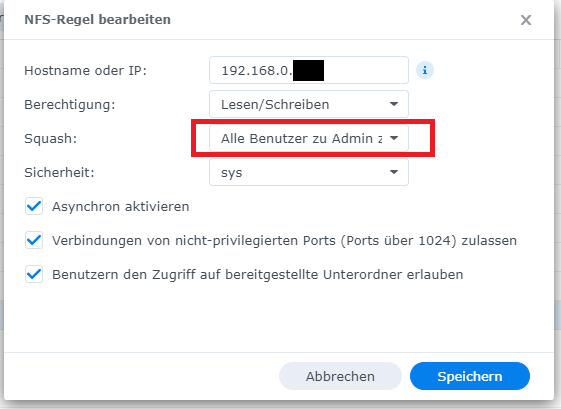Close the NFS-Regel bearbeiten dialog with X
Image resolution: width=561 pixels, height=409 pixels.
[526, 20]
